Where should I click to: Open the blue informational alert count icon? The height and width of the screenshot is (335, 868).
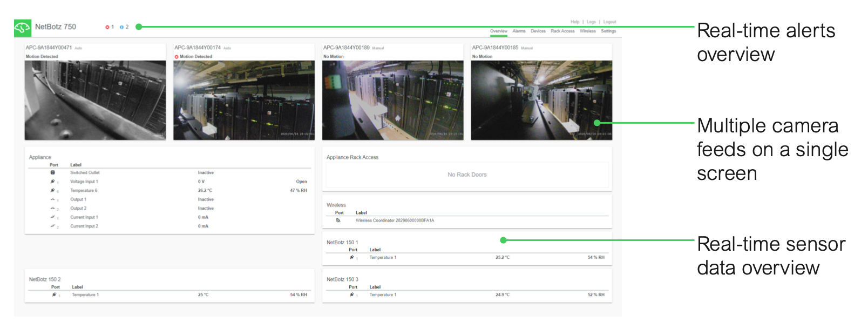coord(122,27)
